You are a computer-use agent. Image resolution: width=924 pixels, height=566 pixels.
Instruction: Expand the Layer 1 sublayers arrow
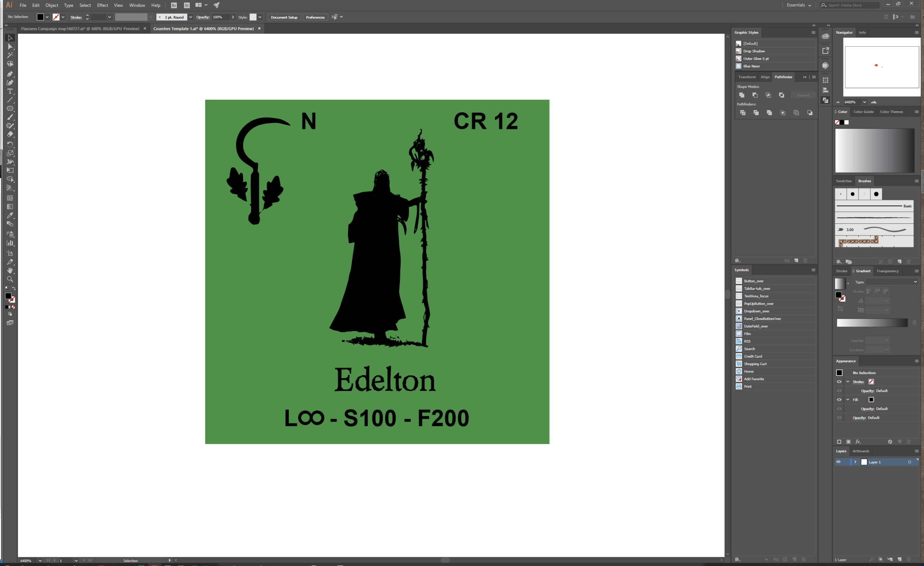[855, 462]
